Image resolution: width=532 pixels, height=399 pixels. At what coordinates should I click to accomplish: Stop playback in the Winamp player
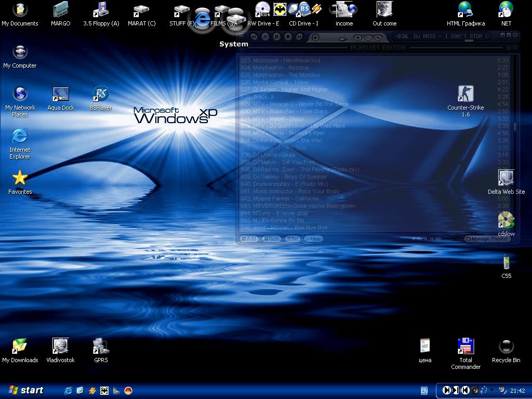coord(288,37)
